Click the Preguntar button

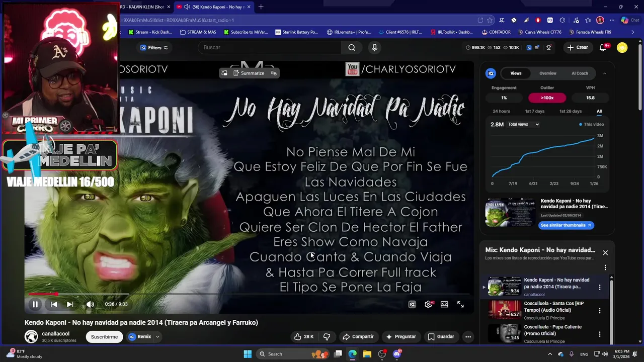tap(400, 337)
